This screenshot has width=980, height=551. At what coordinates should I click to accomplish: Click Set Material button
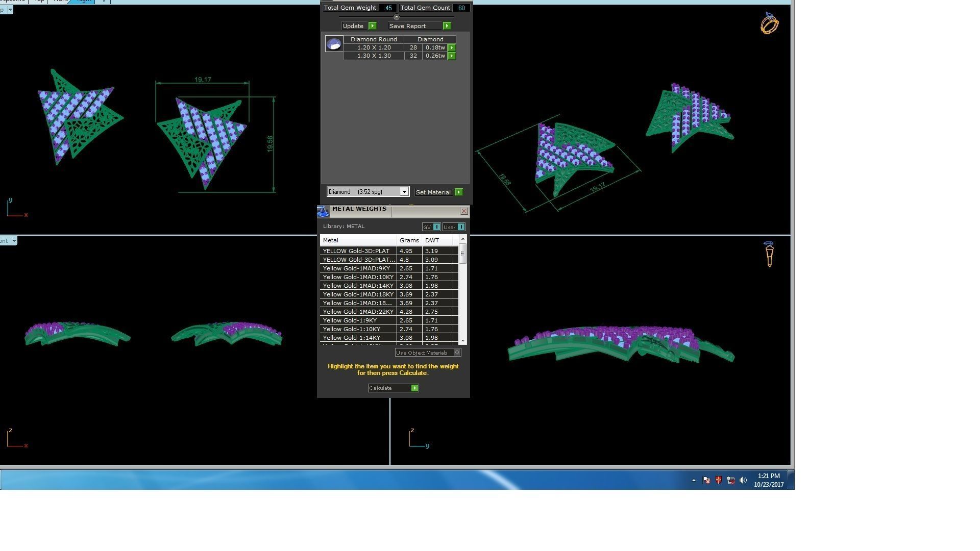[x=438, y=192]
